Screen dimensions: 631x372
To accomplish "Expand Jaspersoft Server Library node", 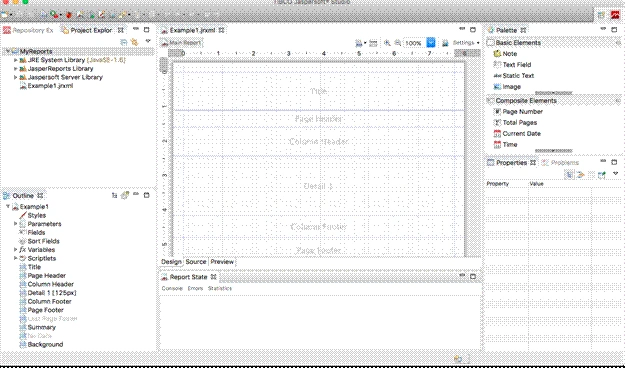I will tap(15, 77).
